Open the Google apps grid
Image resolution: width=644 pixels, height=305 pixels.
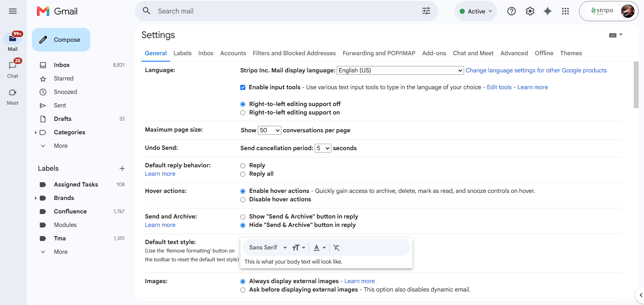565,11
